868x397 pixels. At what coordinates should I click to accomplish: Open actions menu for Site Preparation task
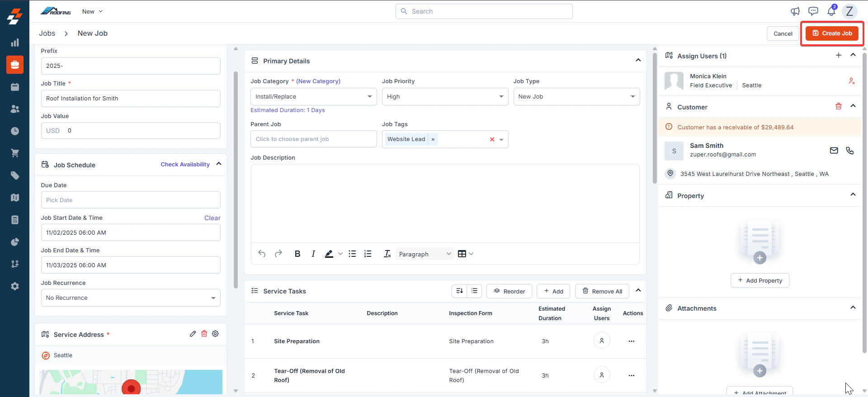pyautogui.click(x=632, y=341)
